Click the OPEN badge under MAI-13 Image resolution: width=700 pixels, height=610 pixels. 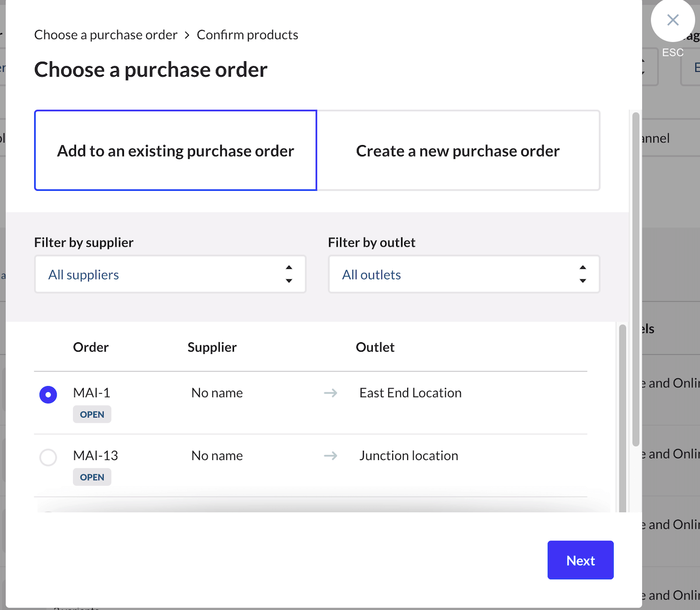(92, 477)
